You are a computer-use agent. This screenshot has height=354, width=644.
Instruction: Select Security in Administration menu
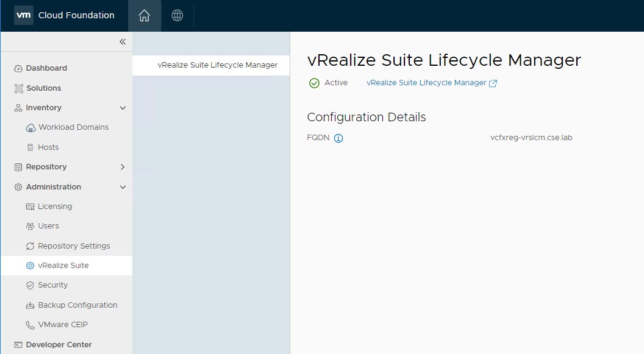coord(52,285)
